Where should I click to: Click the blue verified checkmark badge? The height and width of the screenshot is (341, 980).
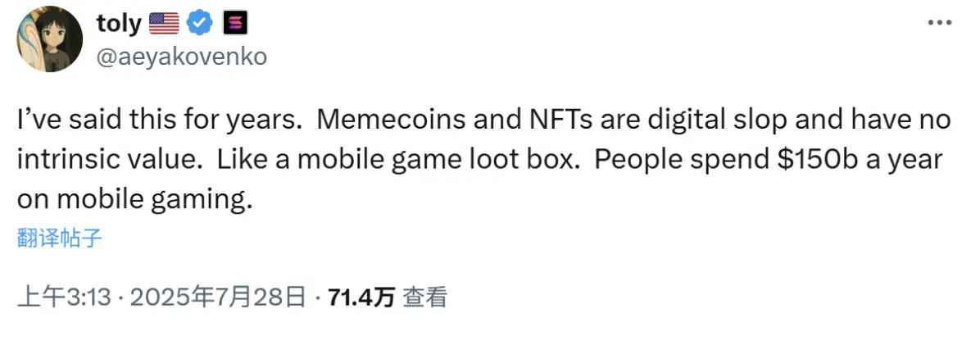point(199,25)
